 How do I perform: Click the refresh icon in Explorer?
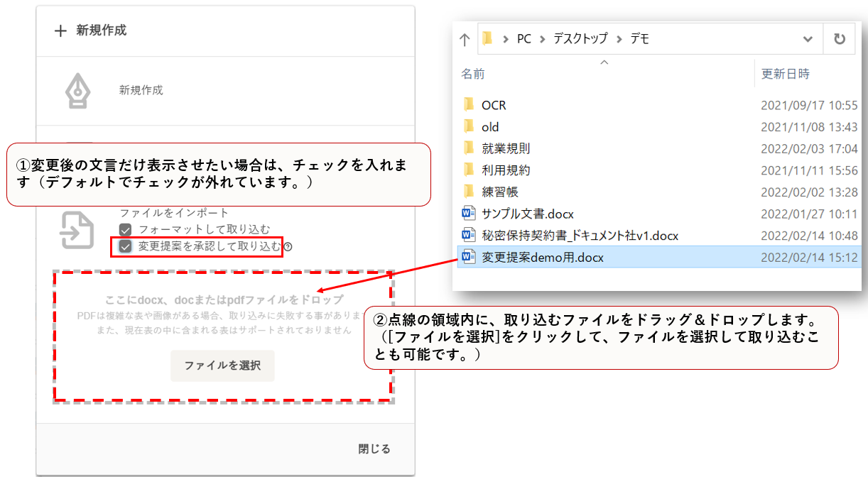coord(839,40)
